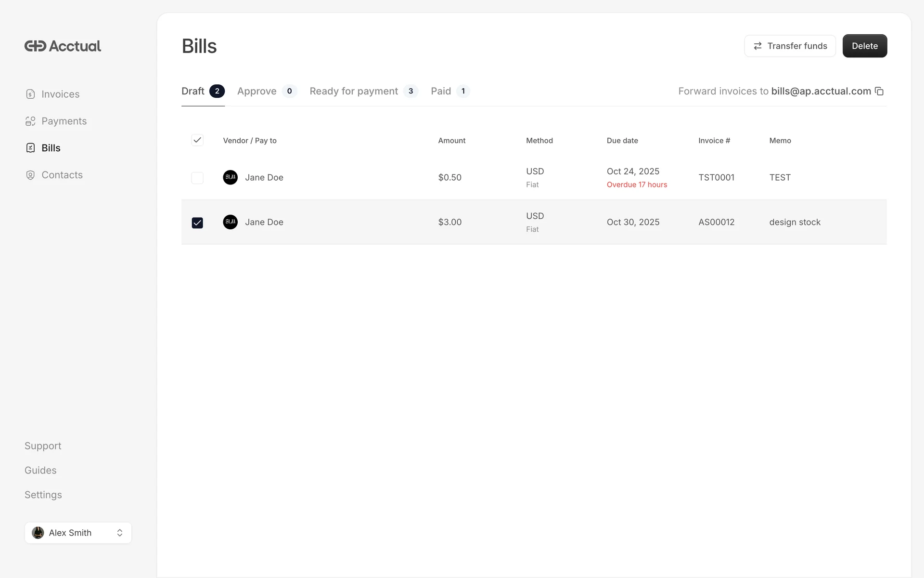Copy the bills forwarding email address
Screen dimensions: 924x578
point(879,91)
